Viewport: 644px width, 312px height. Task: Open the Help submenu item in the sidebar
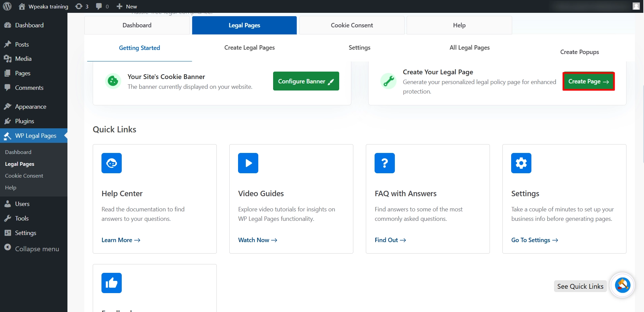[10, 188]
